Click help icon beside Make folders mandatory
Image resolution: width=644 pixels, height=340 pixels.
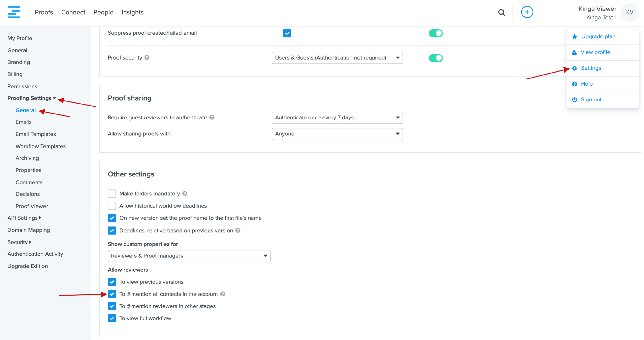185,194
